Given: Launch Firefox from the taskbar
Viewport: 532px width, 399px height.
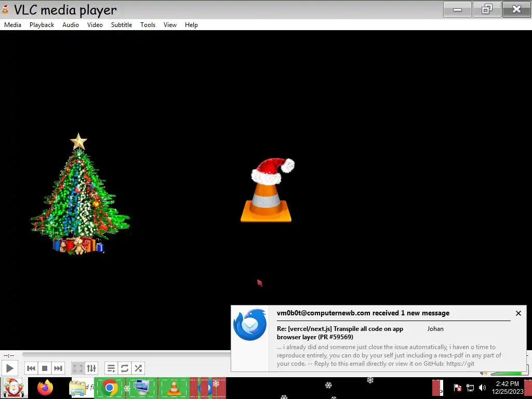Looking at the screenshot, I should tap(45, 388).
